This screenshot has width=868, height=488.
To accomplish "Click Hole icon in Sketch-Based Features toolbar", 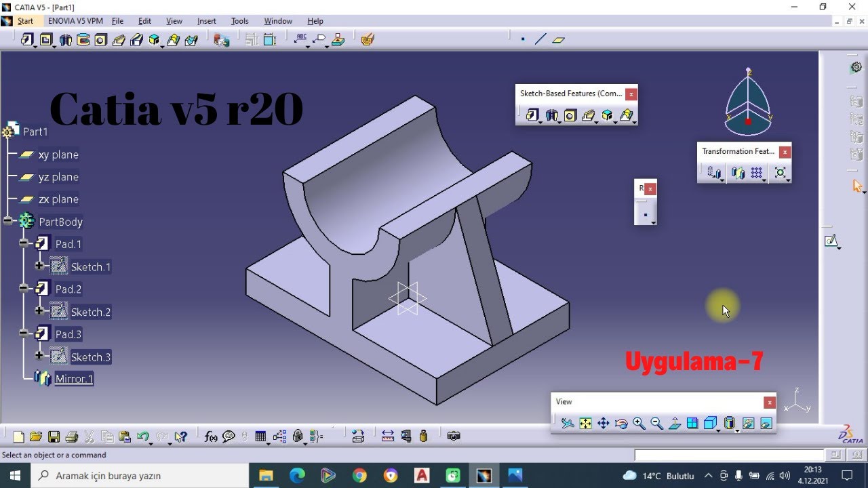I will pos(570,115).
